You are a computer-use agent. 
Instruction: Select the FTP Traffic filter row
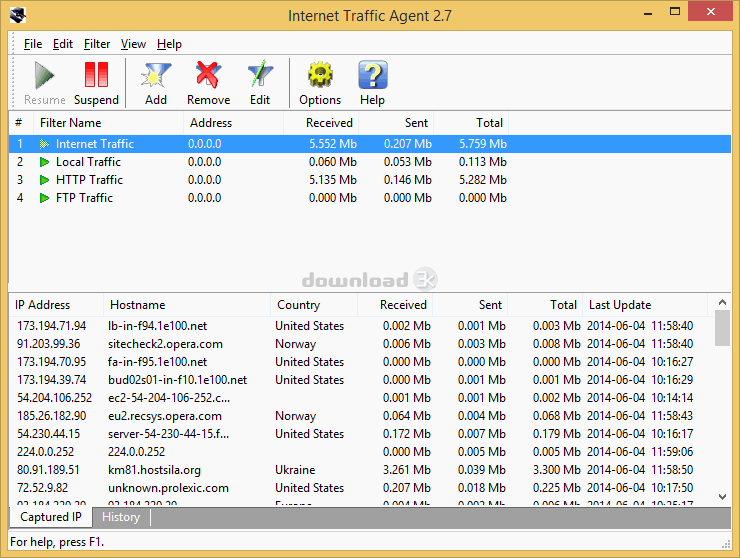(370, 198)
